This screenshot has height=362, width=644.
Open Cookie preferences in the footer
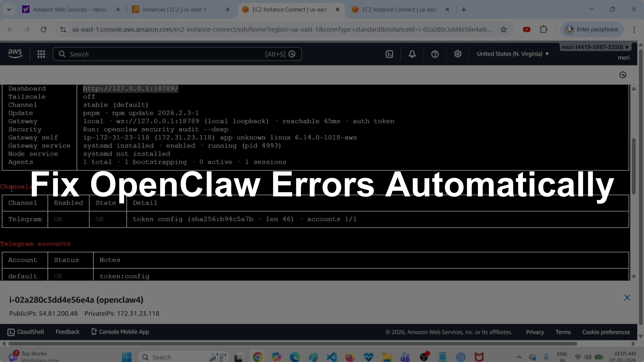606,332
